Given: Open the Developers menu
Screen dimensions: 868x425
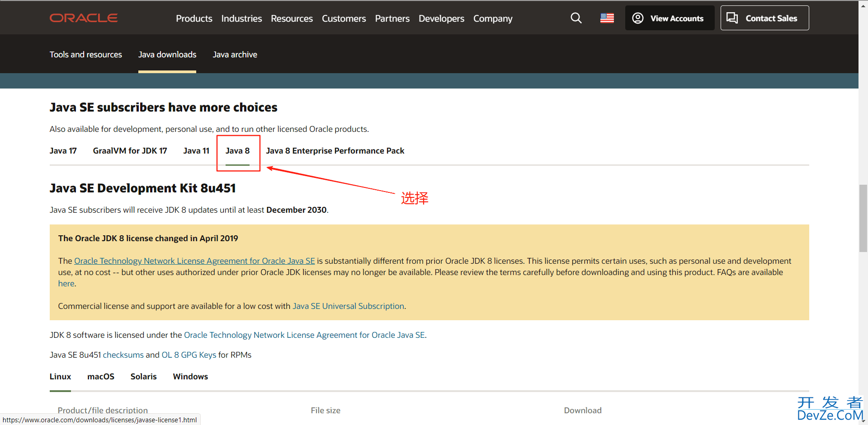Looking at the screenshot, I should point(441,19).
